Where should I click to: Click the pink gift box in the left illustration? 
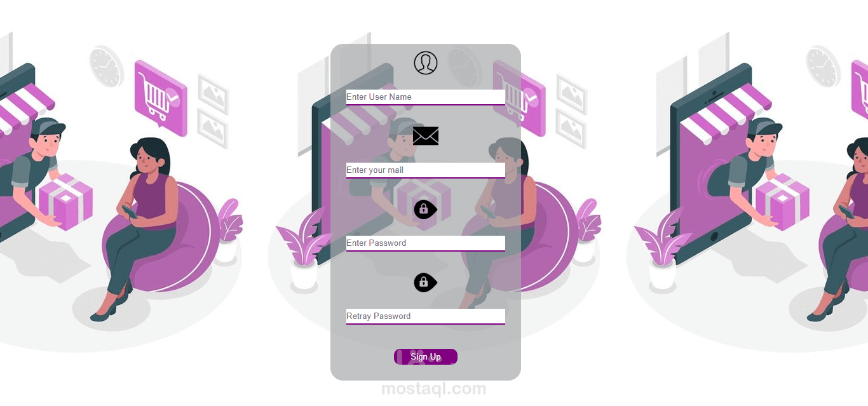(65, 202)
